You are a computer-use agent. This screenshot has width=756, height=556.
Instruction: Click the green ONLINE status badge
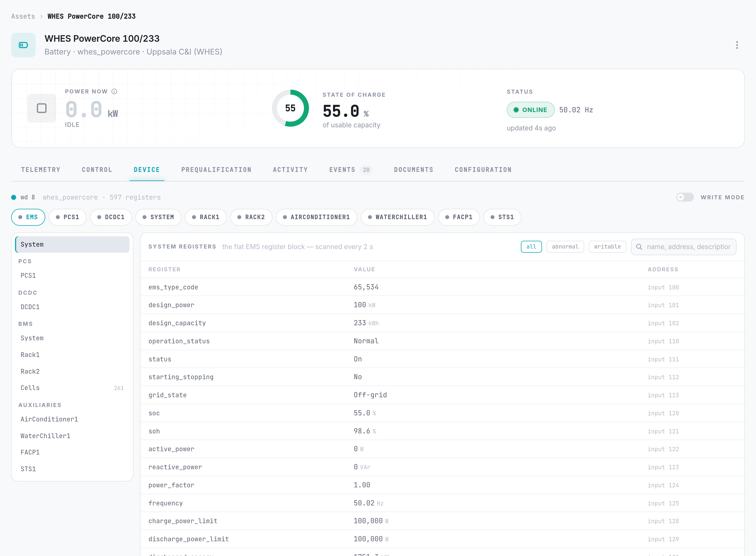(x=531, y=110)
